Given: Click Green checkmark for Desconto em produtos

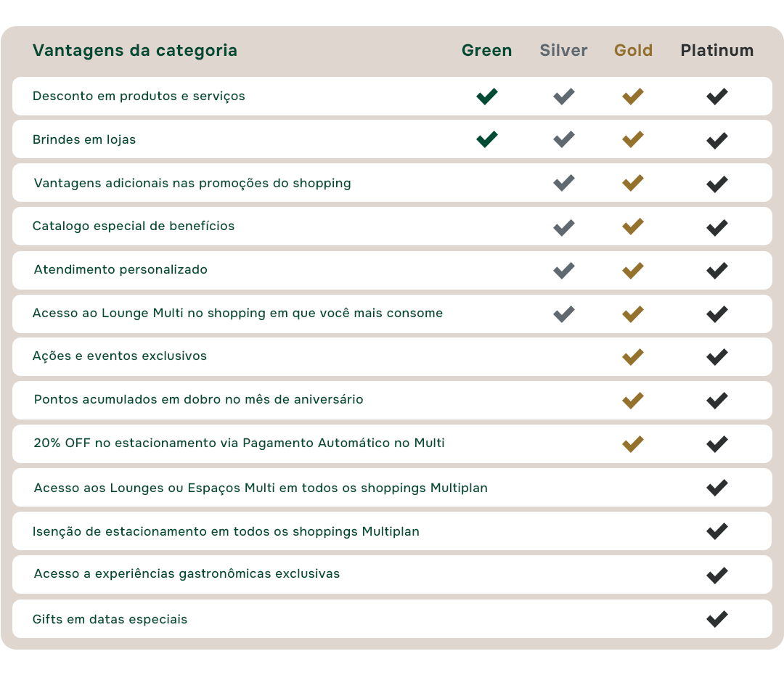Looking at the screenshot, I should pos(487,97).
